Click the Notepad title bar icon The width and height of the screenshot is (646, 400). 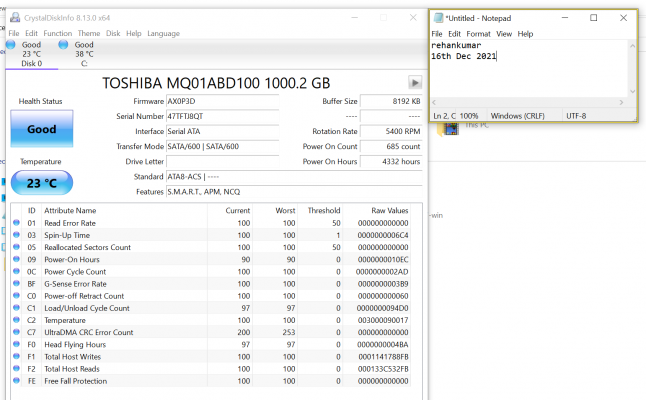pyautogui.click(x=438, y=18)
